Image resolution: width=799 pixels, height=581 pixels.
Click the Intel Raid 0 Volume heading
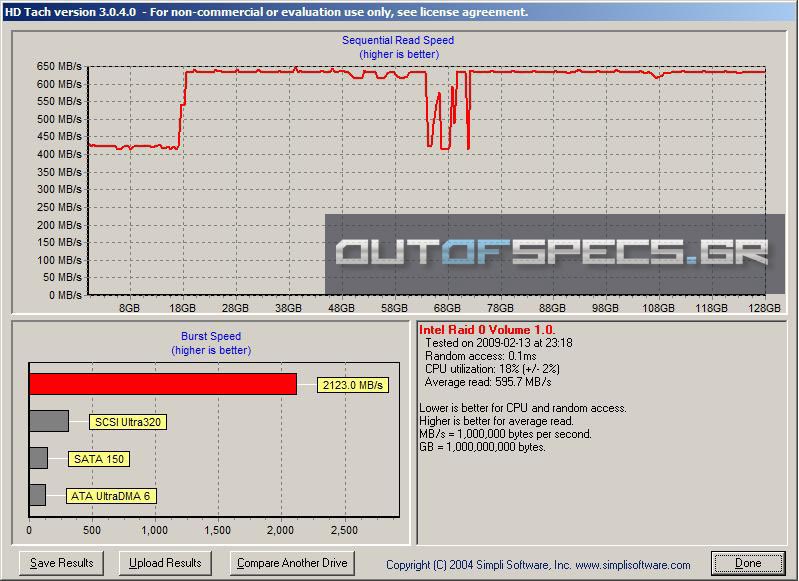[487, 330]
